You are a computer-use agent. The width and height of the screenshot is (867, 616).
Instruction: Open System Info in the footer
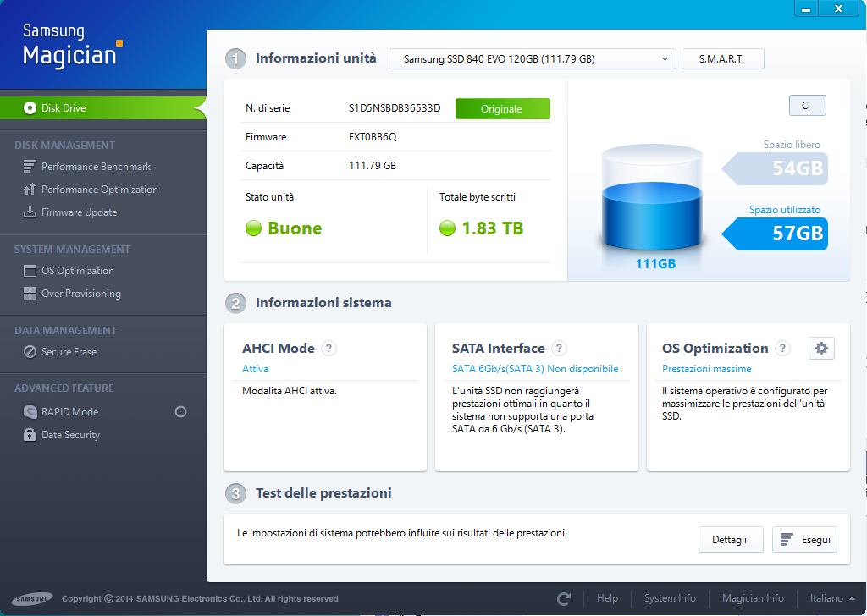[670, 598]
